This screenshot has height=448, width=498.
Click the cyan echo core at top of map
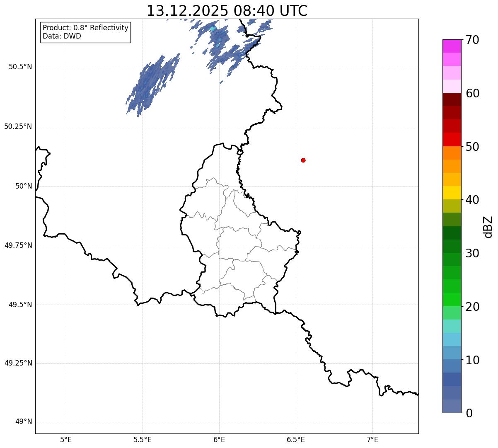pyautogui.click(x=213, y=29)
